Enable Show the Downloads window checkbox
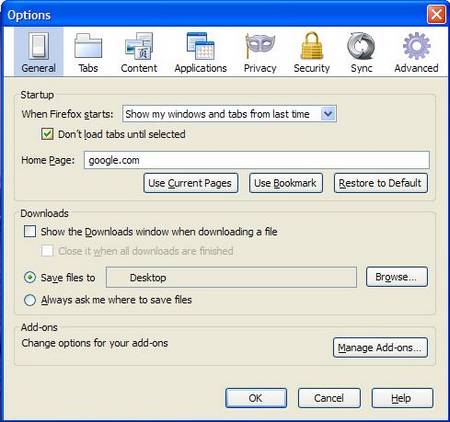Viewport: 450px width, 422px height. click(x=30, y=231)
